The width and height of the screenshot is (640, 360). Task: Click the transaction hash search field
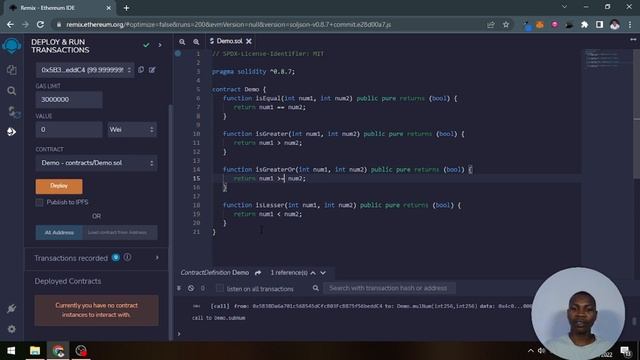389,288
